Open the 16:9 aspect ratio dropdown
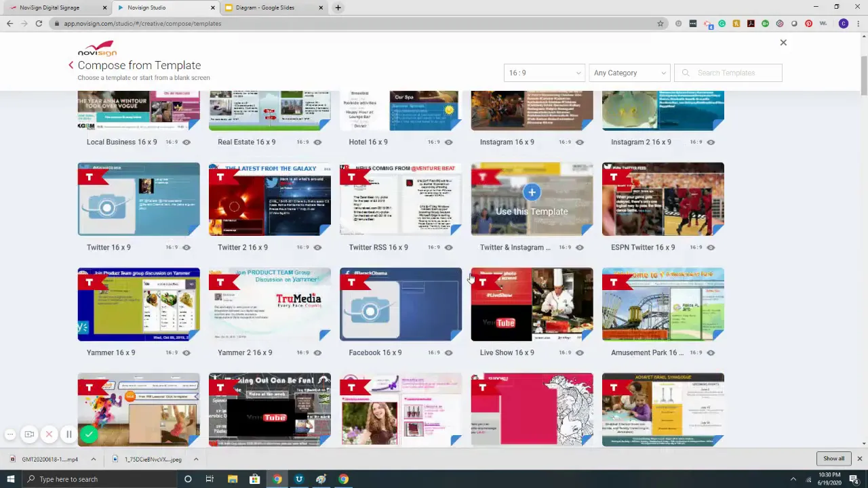The height and width of the screenshot is (488, 868). point(544,73)
